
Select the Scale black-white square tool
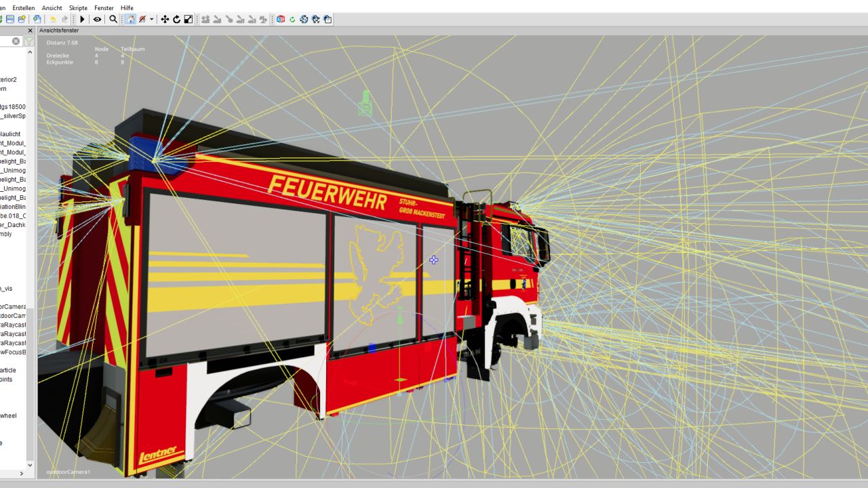(x=189, y=20)
